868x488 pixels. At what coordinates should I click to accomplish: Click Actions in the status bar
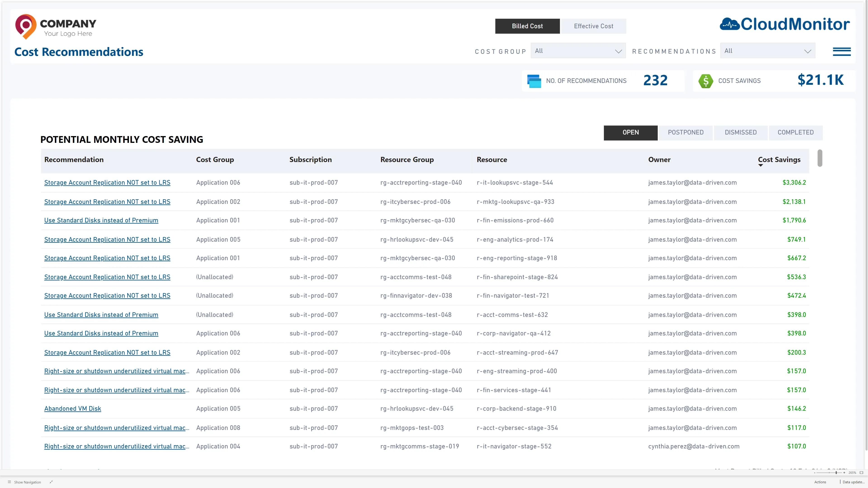coord(820,482)
